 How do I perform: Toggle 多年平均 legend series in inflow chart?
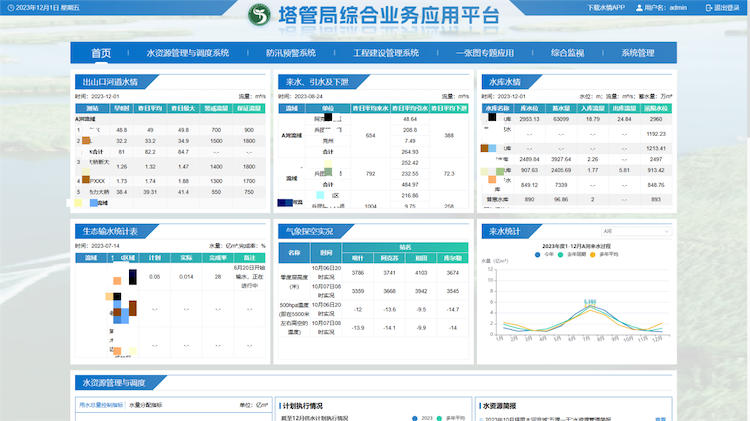(604, 255)
